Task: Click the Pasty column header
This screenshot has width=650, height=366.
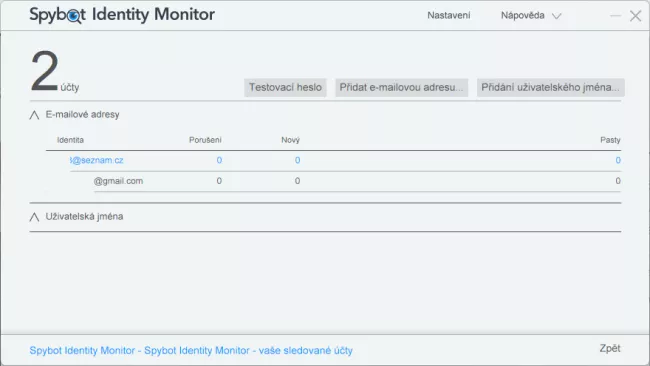Action: (x=610, y=140)
